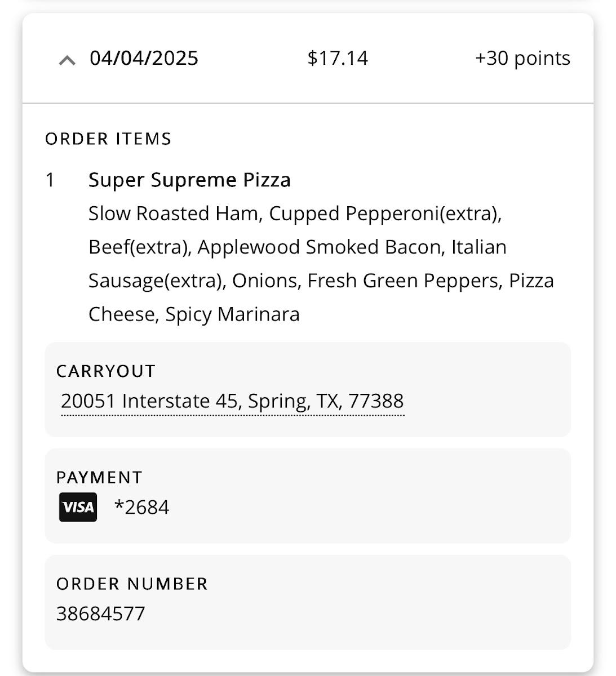Click the $17.14 order total

pyautogui.click(x=337, y=59)
